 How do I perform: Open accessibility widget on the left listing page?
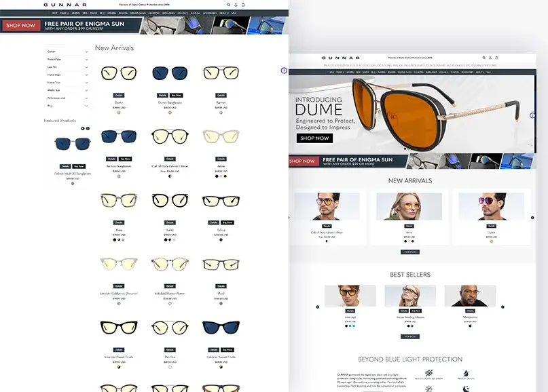point(284,71)
